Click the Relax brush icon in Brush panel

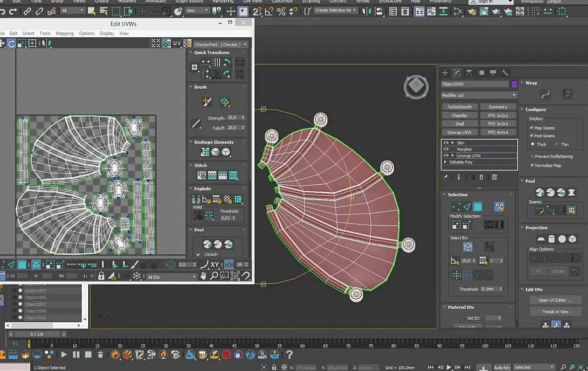(224, 102)
